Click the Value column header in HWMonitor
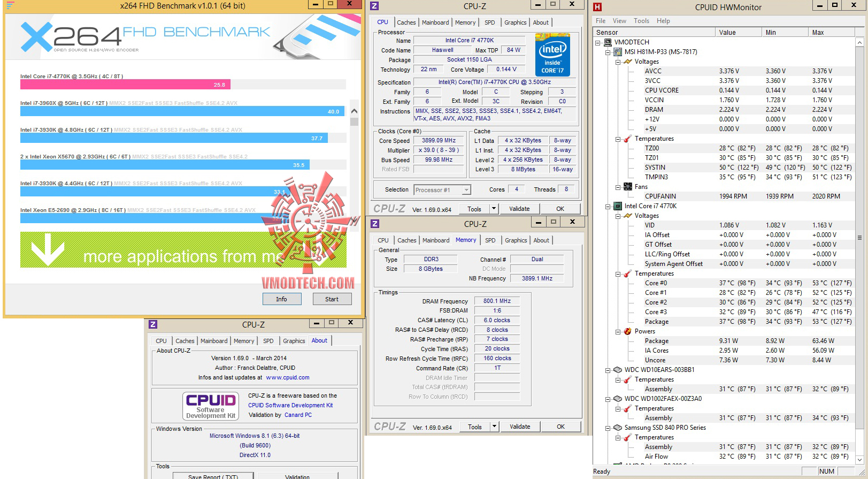Screen dimensions: 868x479 (739, 33)
